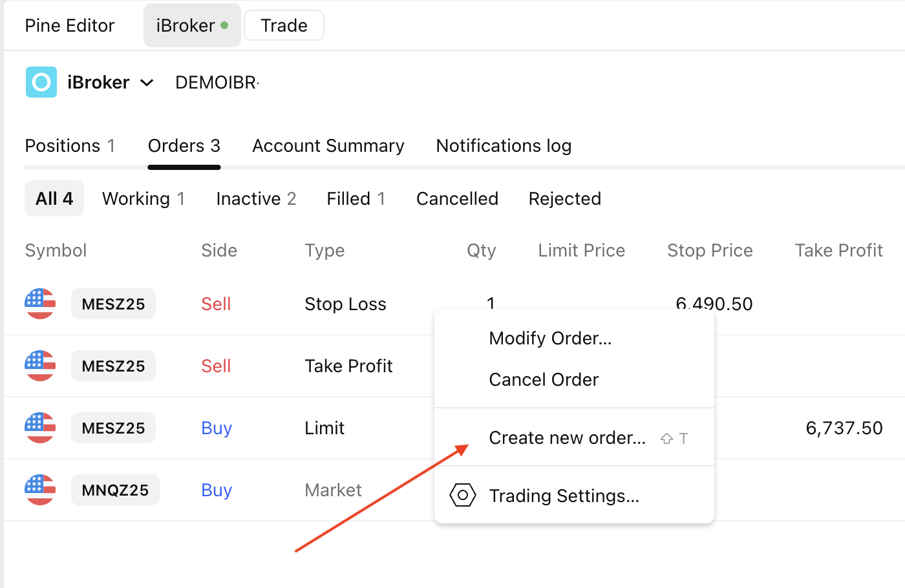This screenshot has width=905, height=588.
Task: Expand the iBroker account dropdown chevron
Action: (x=147, y=83)
